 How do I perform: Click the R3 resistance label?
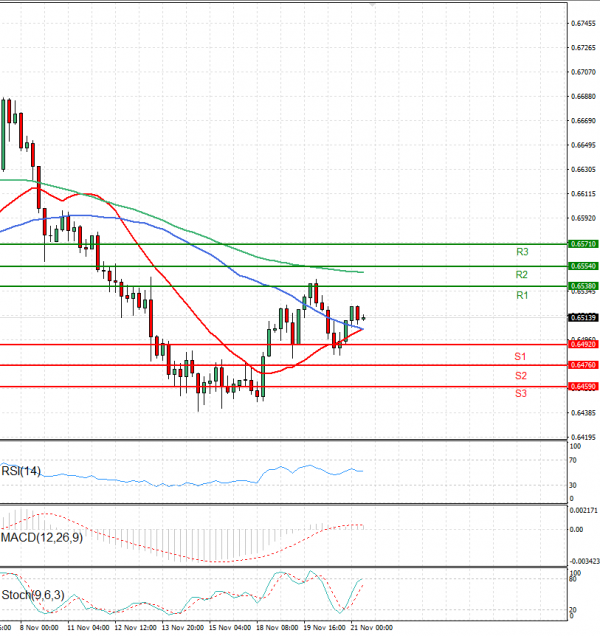[522, 252]
